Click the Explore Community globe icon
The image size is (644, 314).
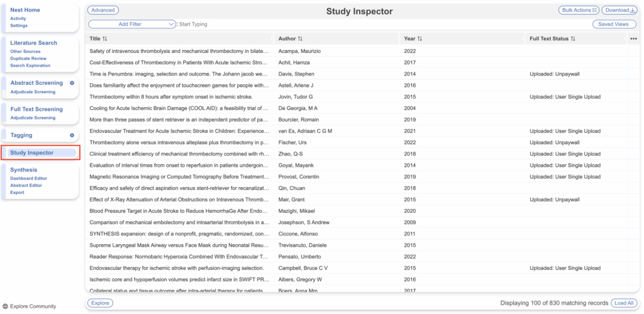(x=6, y=306)
